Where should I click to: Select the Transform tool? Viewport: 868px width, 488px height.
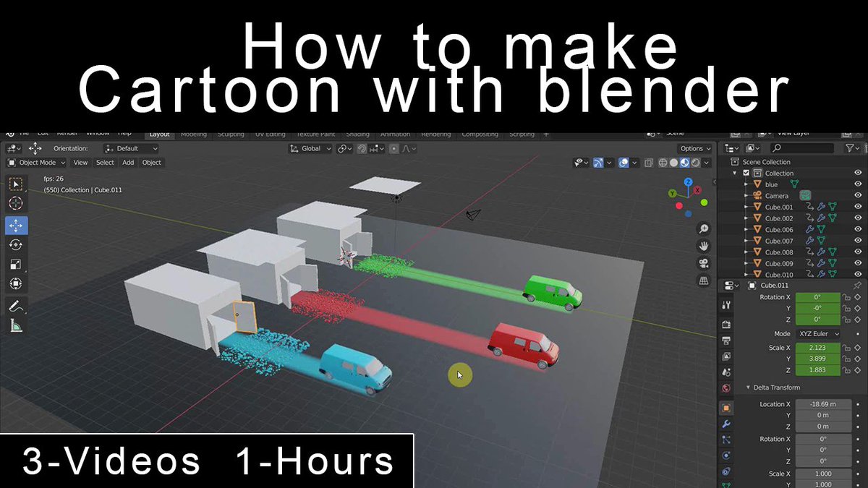pyautogui.click(x=16, y=284)
